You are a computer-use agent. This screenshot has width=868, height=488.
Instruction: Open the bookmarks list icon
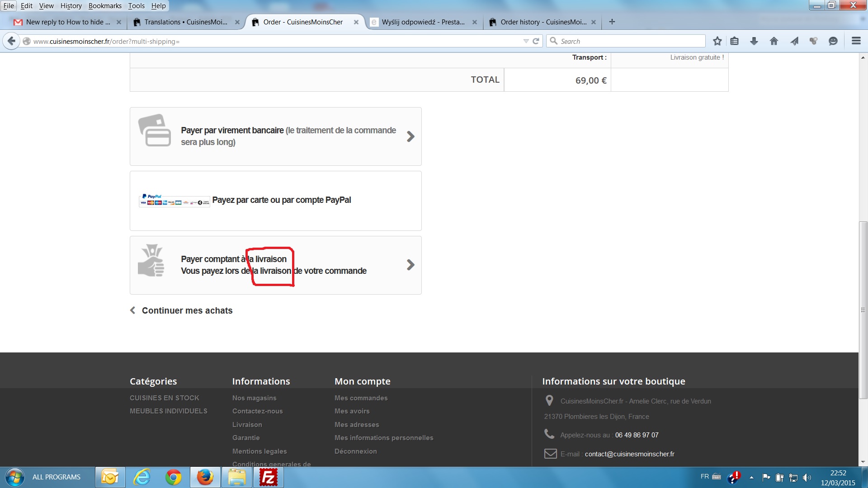(735, 41)
